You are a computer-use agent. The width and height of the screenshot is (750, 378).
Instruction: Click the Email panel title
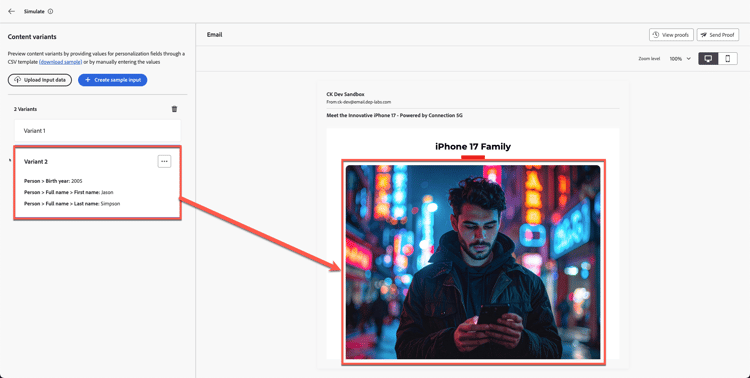214,34
